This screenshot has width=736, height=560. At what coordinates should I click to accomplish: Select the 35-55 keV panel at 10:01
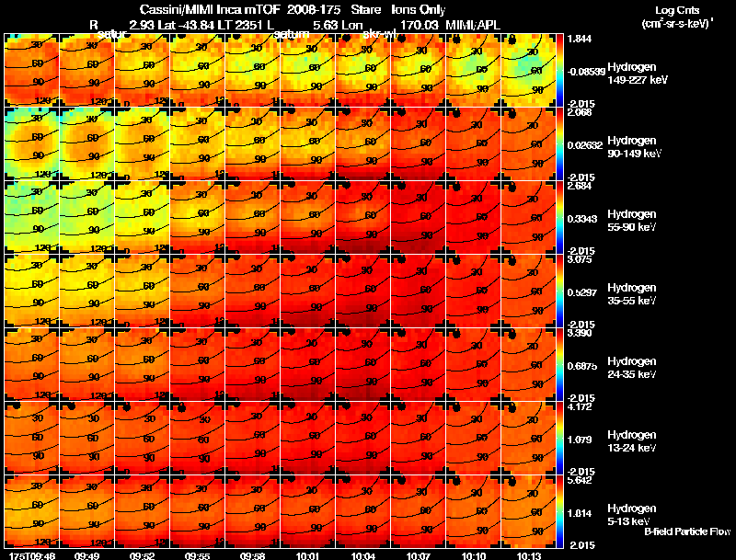[x=308, y=291]
